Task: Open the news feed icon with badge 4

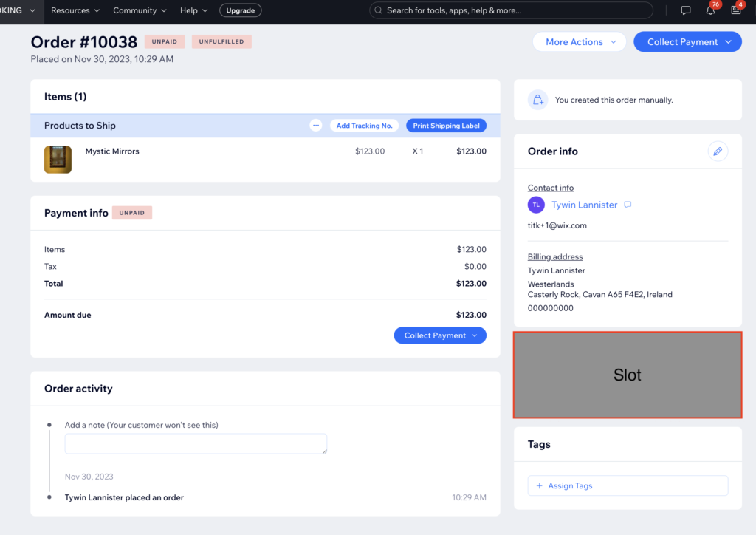Action: coord(735,10)
